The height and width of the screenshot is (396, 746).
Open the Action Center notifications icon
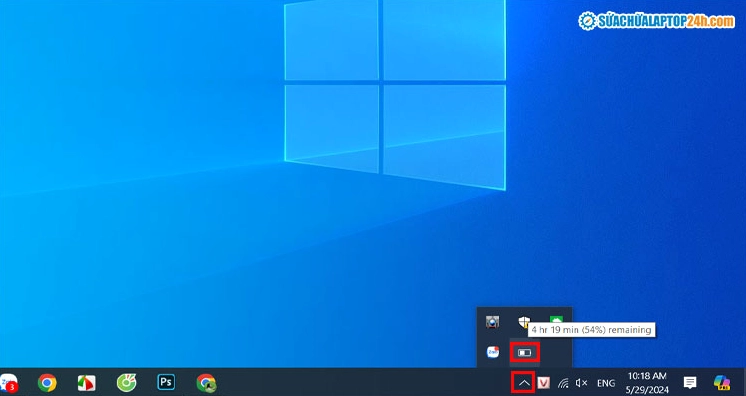click(690, 382)
